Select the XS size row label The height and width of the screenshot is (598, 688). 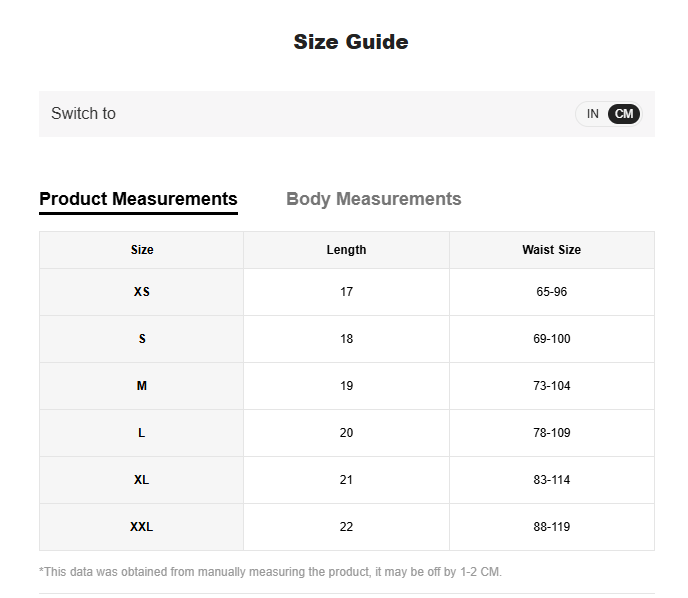142,292
